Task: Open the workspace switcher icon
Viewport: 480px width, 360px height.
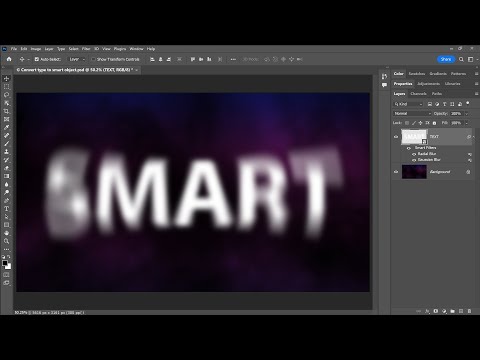Action: (x=471, y=59)
